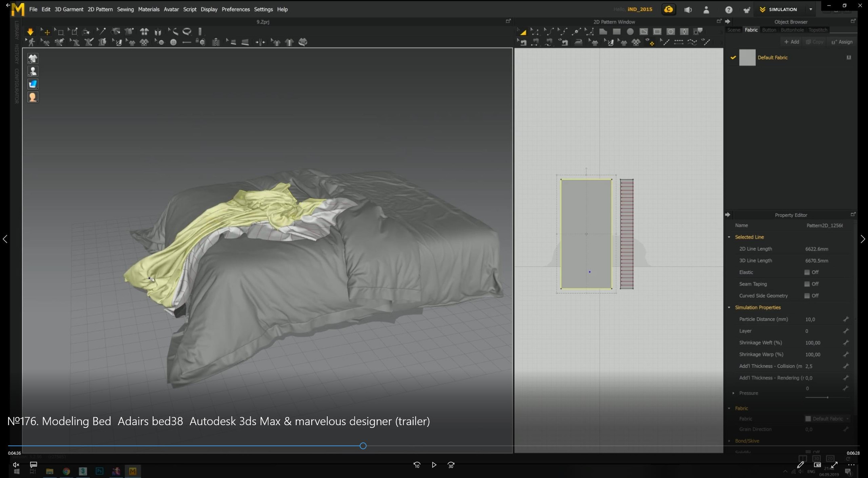Click the video seek bar handle
868x478 pixels.
pos(363,446)
